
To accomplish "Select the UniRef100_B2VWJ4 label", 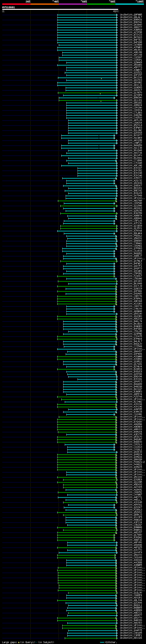I will (131, 366).
